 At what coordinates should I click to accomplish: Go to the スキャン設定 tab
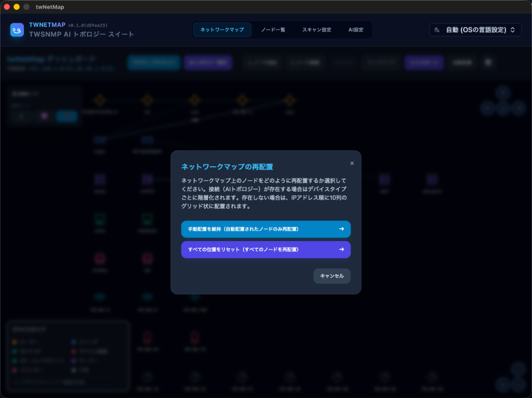317,30
